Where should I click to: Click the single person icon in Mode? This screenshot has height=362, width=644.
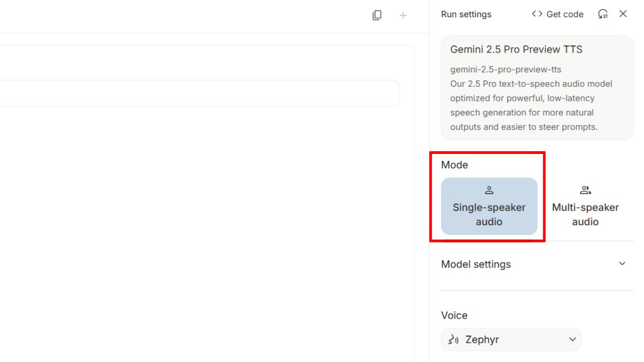click(x=489, y=190)
